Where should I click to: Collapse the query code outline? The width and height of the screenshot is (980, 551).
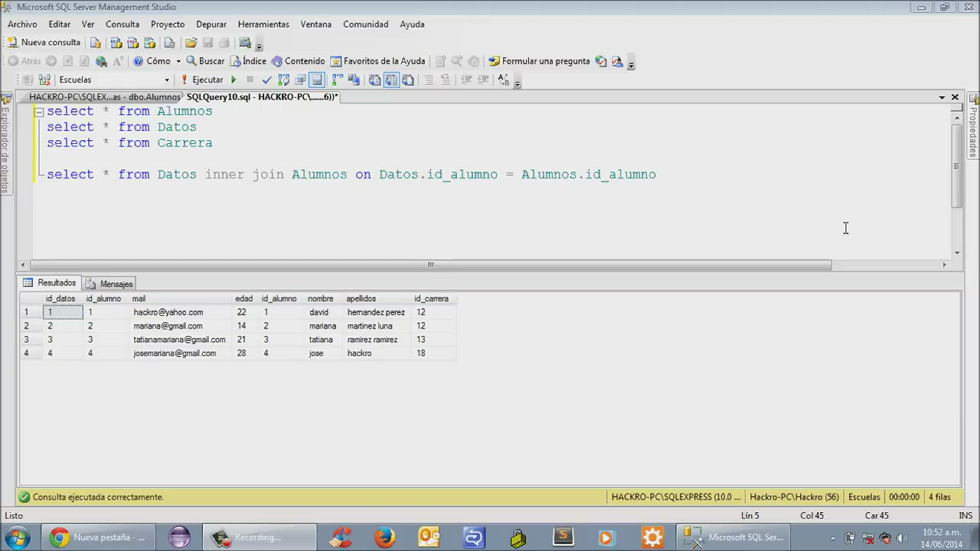pos(39,112)
